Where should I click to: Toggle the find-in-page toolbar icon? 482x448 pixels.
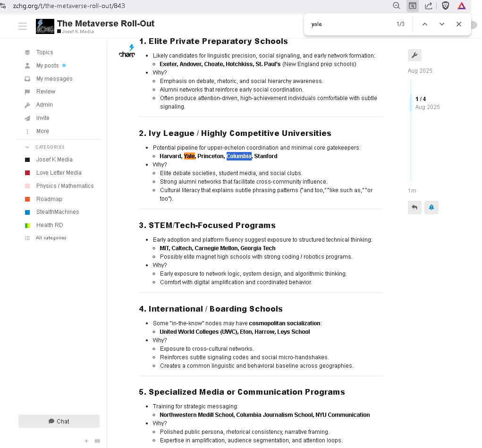pos(413,6)
